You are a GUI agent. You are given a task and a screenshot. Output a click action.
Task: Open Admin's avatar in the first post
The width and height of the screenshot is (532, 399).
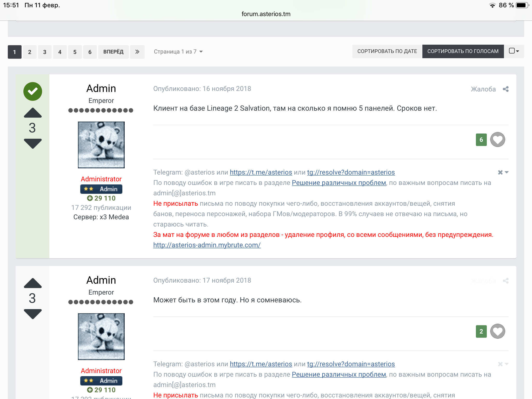click(101, 145)
